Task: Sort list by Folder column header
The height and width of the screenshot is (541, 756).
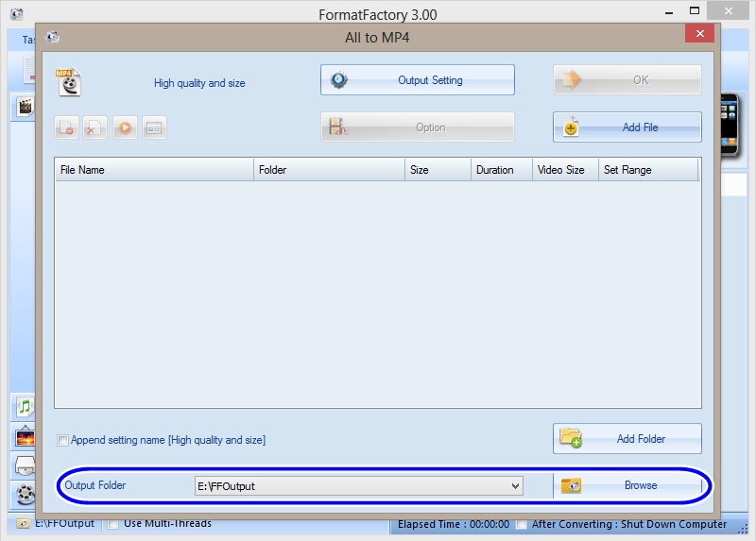Action: click(x=329, y=170)
